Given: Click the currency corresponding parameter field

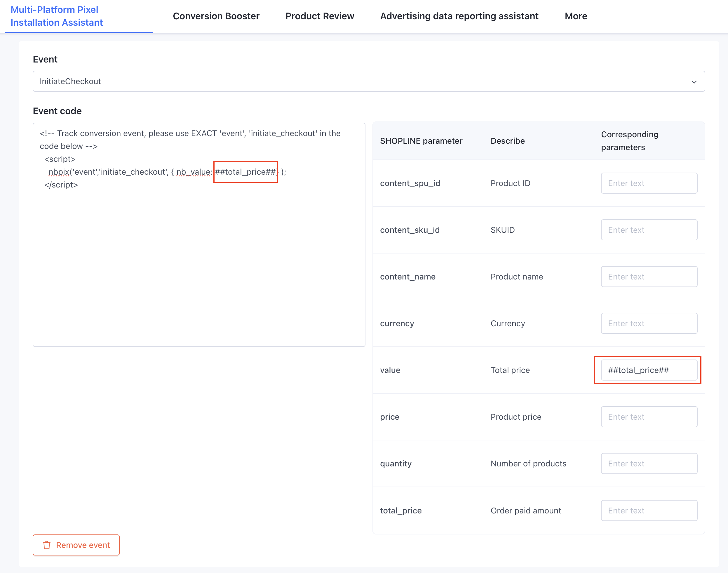Looking at the screenshot, I should (649, 323).
